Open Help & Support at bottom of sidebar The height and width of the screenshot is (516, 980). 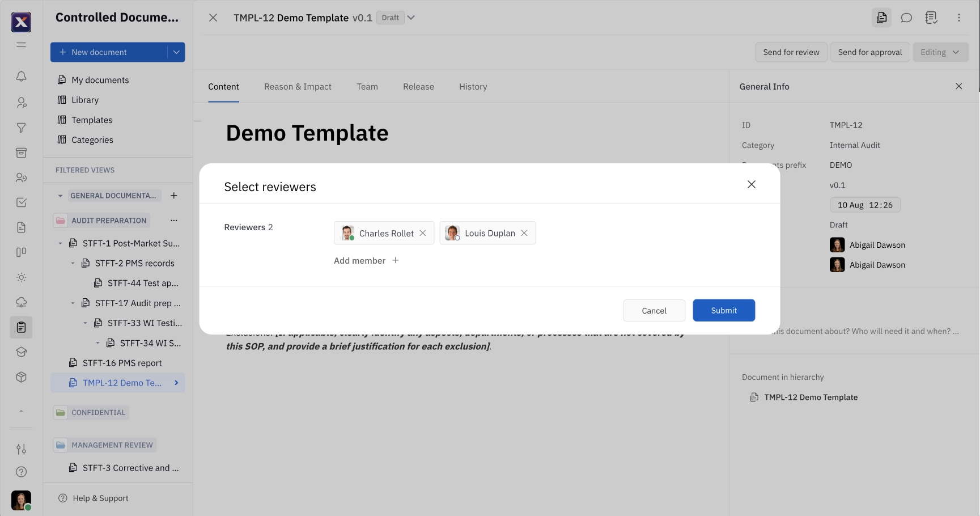click(100, 498)
